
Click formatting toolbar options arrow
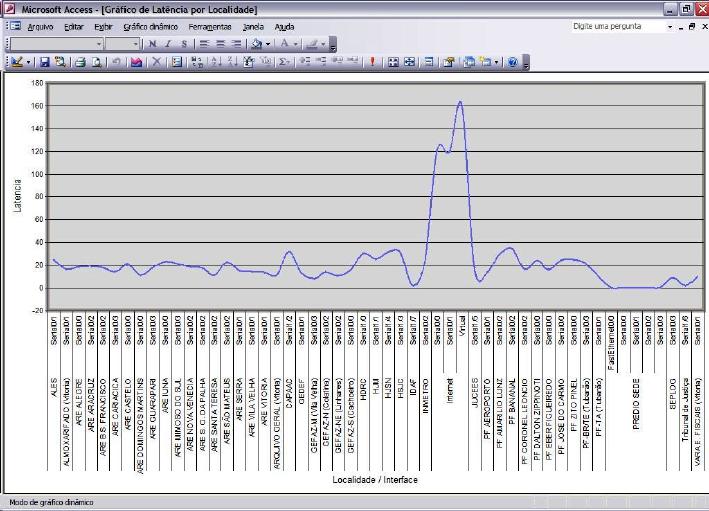(x=333, y=44)
